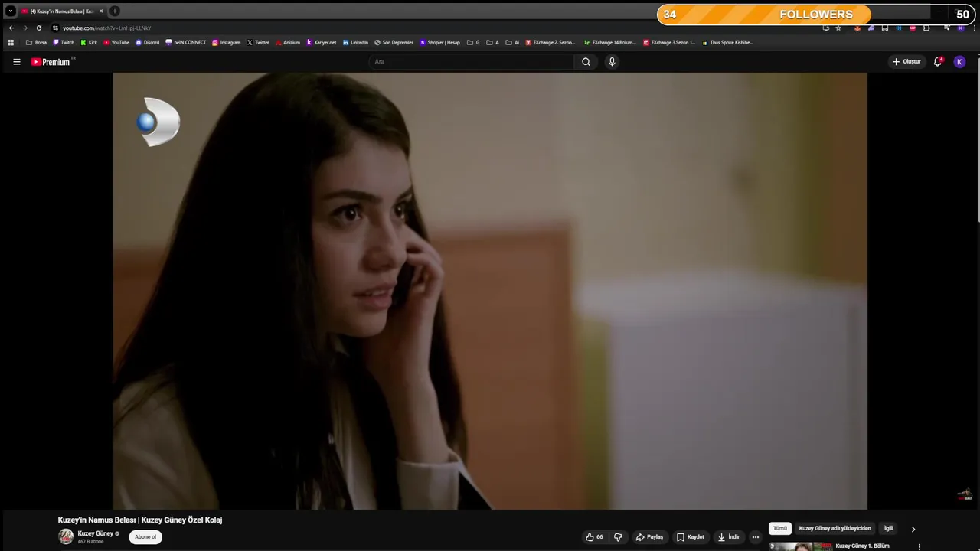View site information icon in address bar

[55, 28]
